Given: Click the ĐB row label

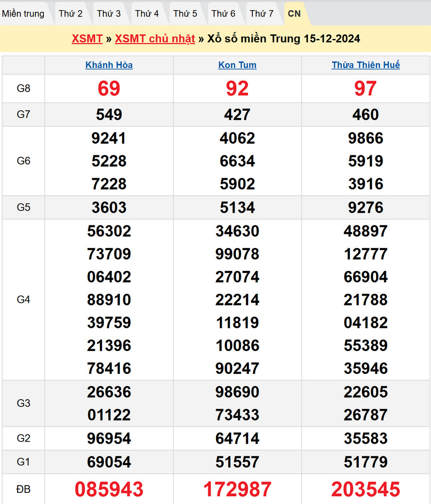Looking at the screenshot, I should 23,489.
